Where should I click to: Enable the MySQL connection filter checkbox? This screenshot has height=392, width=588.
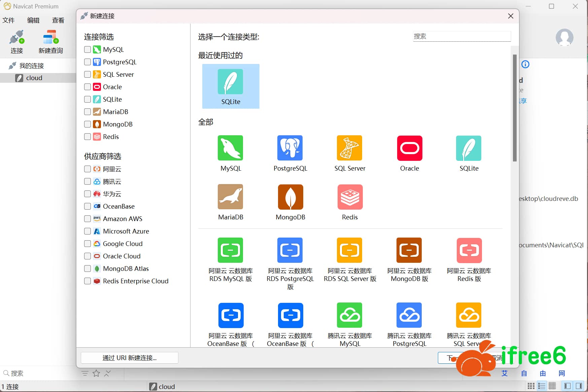pyautogui.click(x=88, y=49)
